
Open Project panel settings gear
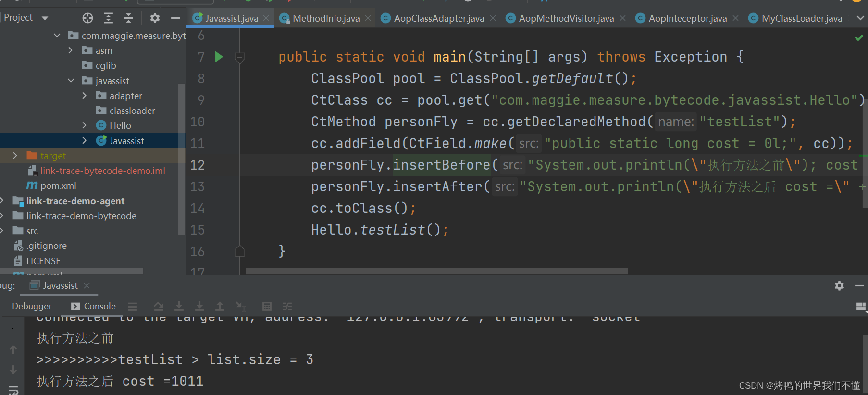coord(155,18)
